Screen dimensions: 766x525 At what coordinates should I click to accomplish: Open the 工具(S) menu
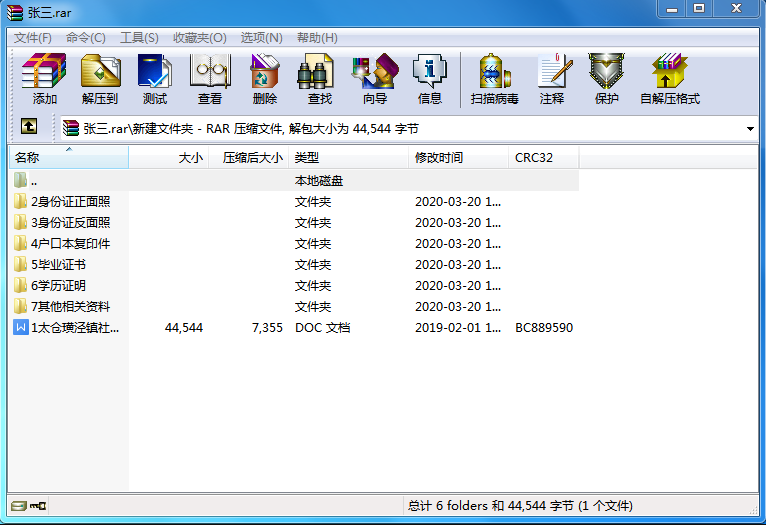pyautogui.click(x=139, y=38)
